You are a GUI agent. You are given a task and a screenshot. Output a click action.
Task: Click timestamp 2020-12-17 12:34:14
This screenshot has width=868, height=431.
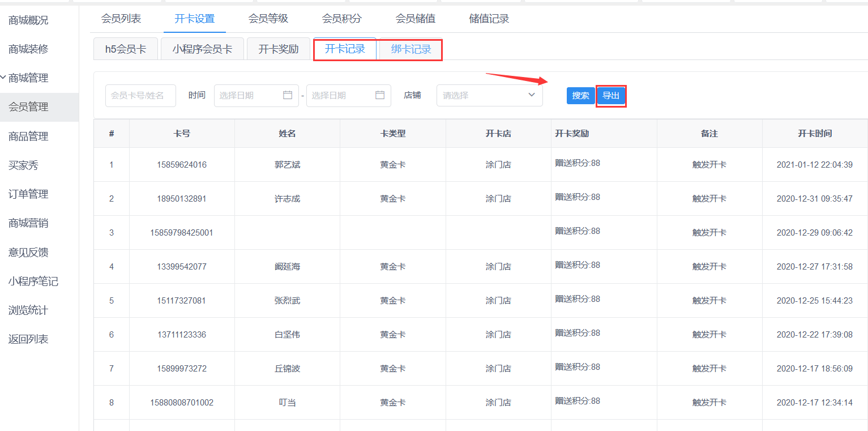[815, 403]
